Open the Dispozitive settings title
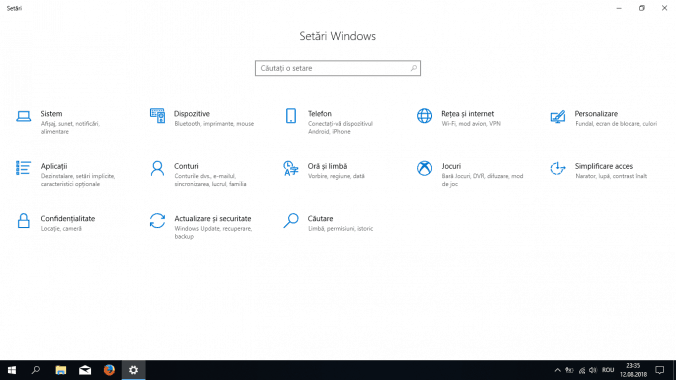 (192, 113)
